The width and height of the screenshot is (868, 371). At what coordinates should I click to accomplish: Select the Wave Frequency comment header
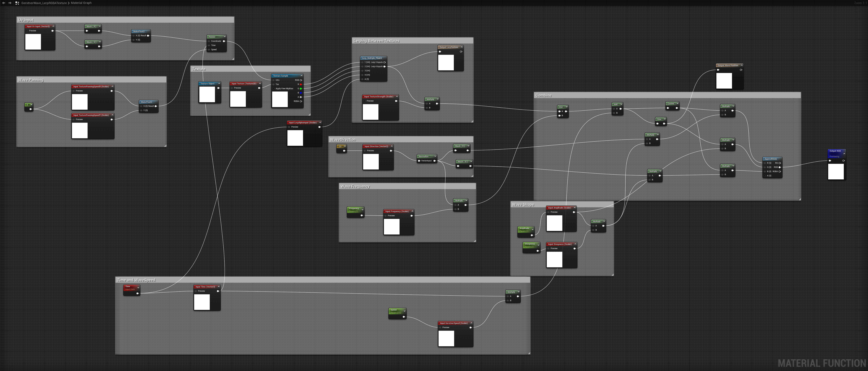[x=407, y=186]
